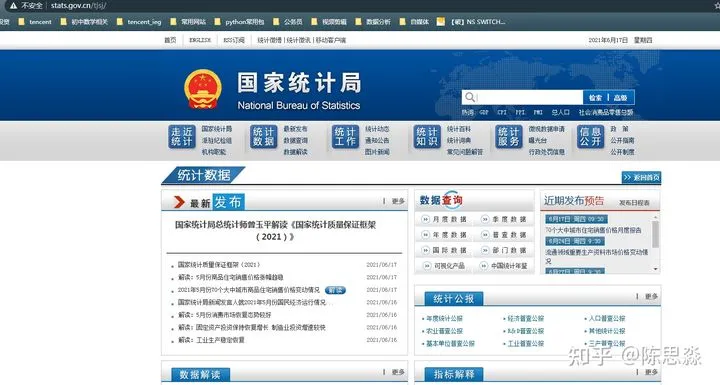The image size is (720, 385).
Task: Click arrow icon beside 月度数据
Action: pyautogui.click(x=426, y=219)
